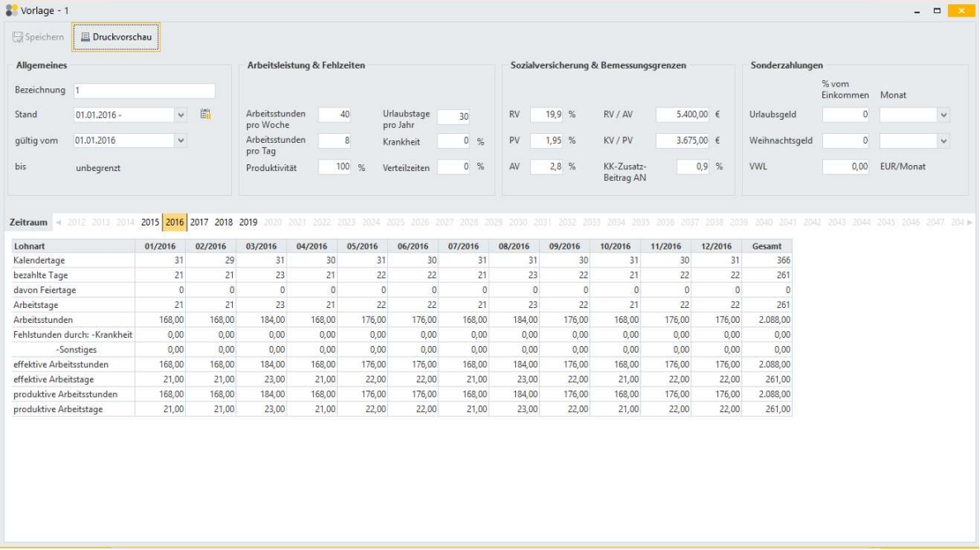Click the Arbeitsstunden pro Woche field

pos(334,115)
